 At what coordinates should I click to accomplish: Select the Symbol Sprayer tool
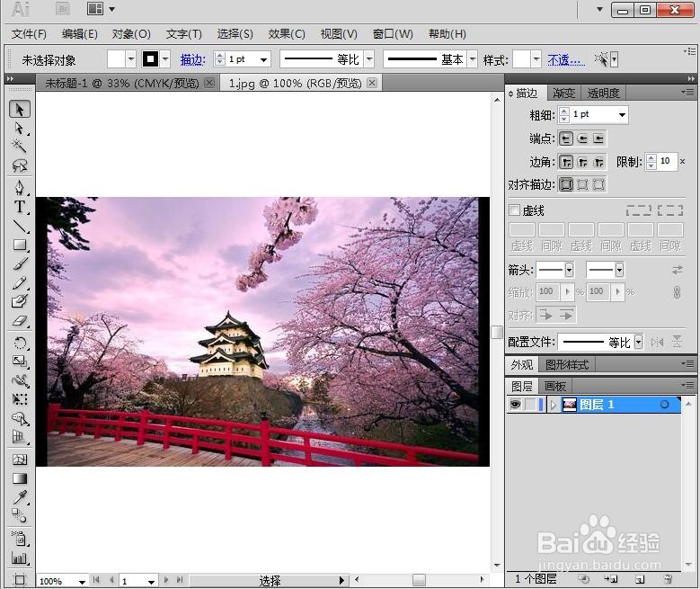click(x=20, y=539)
